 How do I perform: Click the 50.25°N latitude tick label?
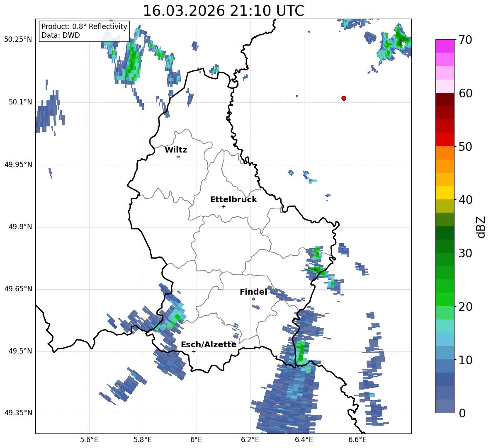pyautogui.click(x=18, y=40)
